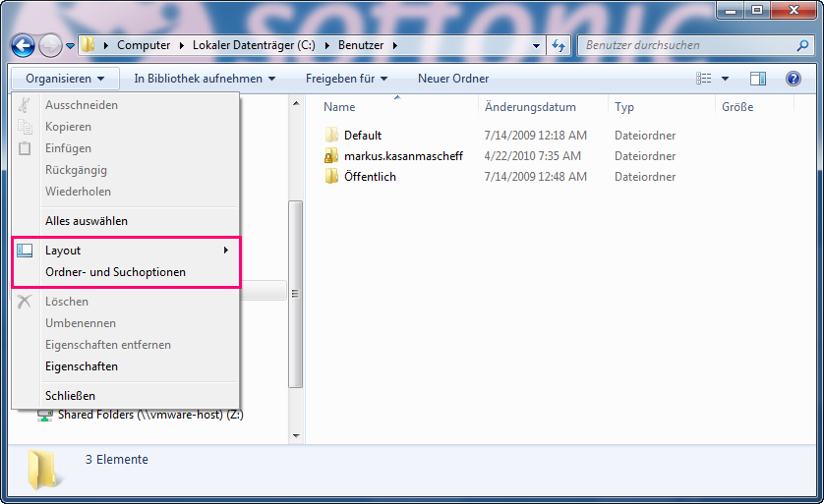Click the Neuer Ordner button
The image size is (824, 504).
pos(453,79)
